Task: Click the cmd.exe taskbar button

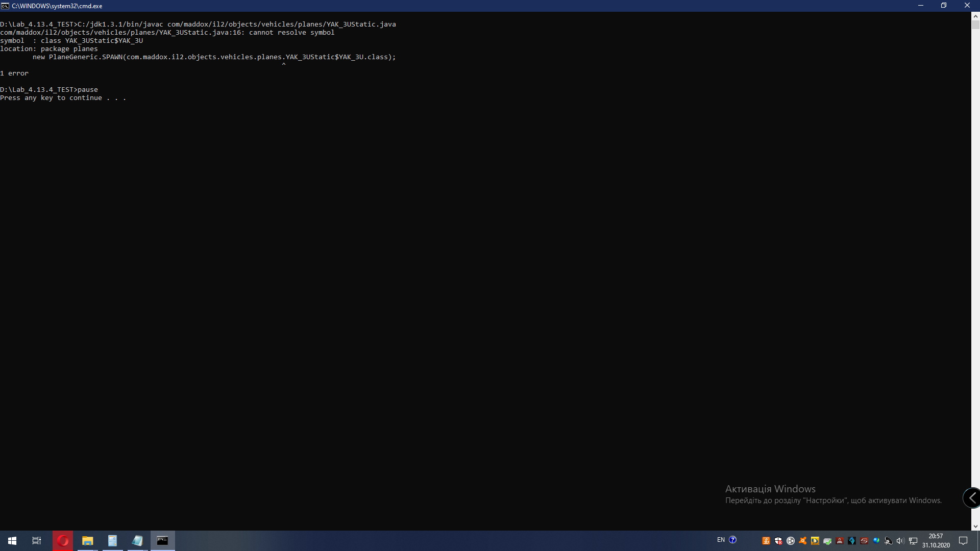Action: pyautogui.click(x=162, y=541)
